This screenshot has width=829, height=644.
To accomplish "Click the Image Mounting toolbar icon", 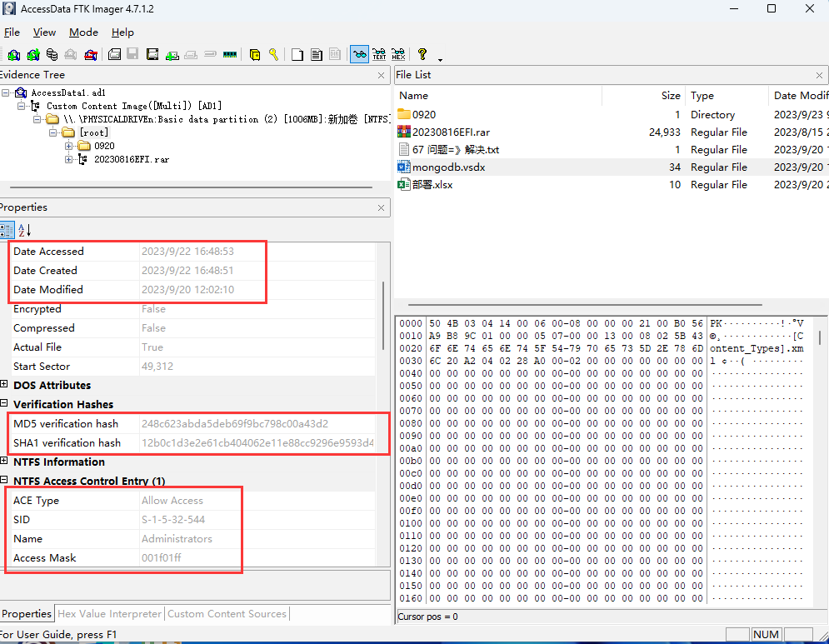I will 52,55.
